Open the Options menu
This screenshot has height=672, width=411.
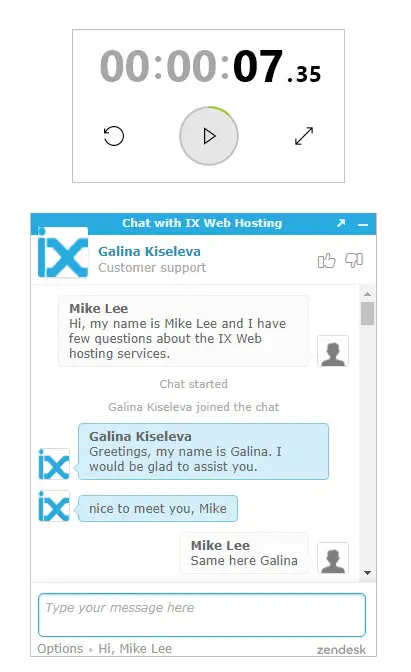pyautogui.click(x=60, y=648)
